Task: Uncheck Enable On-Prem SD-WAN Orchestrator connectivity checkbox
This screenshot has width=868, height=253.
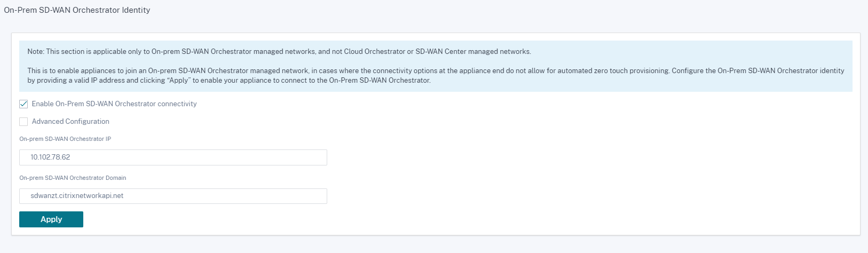Action: pos(23,104)
